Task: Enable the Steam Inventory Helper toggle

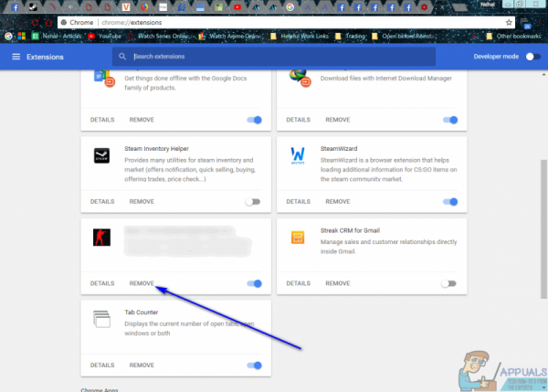Action: pos(253,202)
